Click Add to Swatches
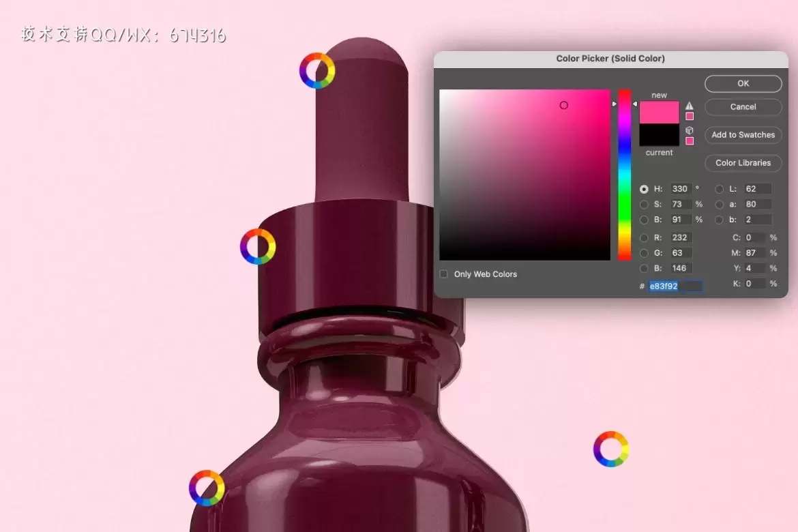Image resolution: width=798 pixels, height=532 pixels. [743, 135]
